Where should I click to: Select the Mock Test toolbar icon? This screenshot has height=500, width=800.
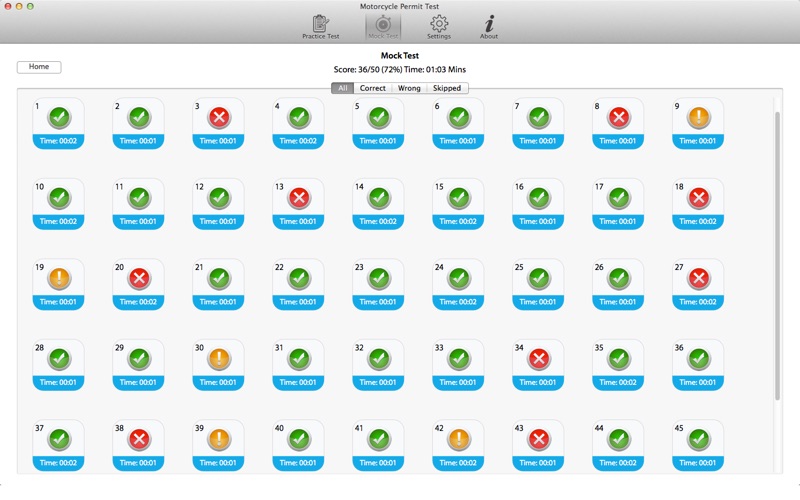pos(383,27)
